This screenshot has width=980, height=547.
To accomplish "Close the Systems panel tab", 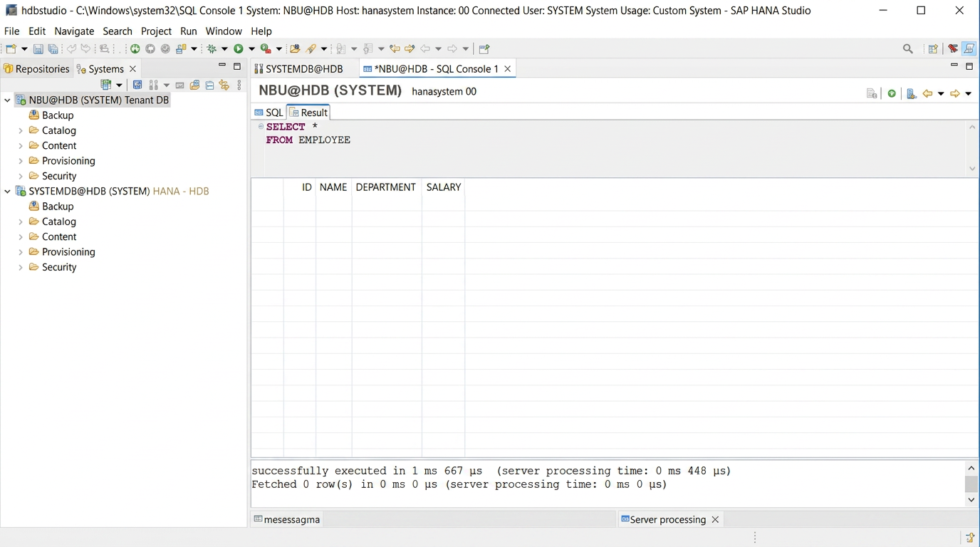I will [x=132, y=69].
